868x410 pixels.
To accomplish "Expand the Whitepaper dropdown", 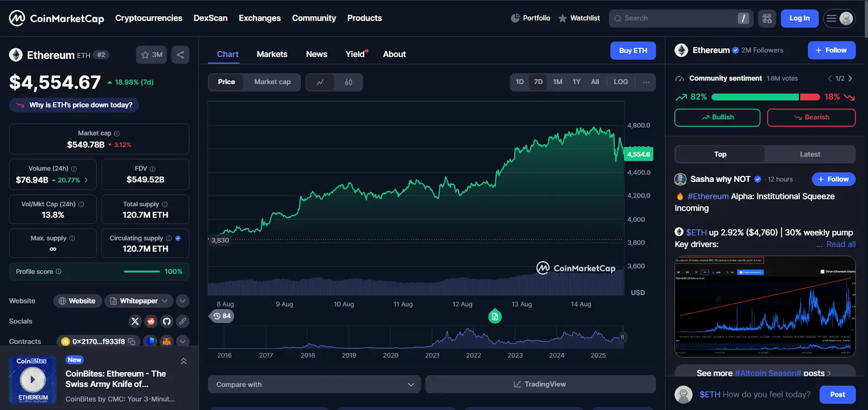I will [139, 301].
